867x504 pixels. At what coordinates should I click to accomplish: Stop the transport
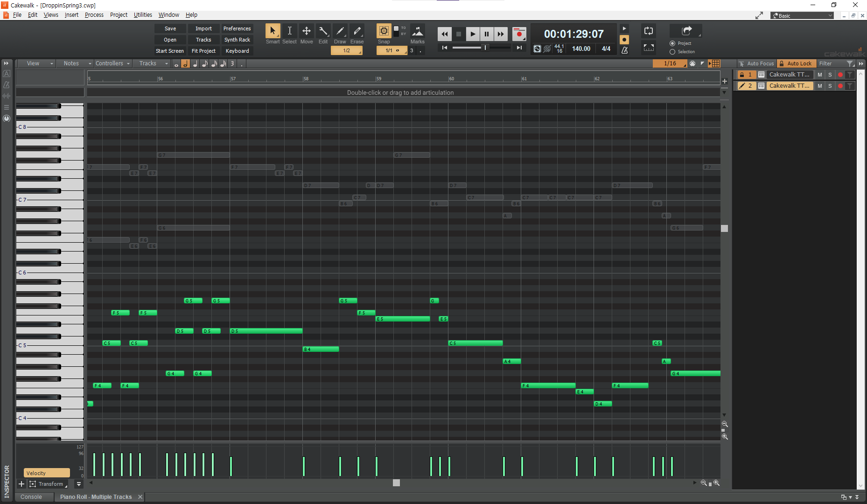coord(458,34)
